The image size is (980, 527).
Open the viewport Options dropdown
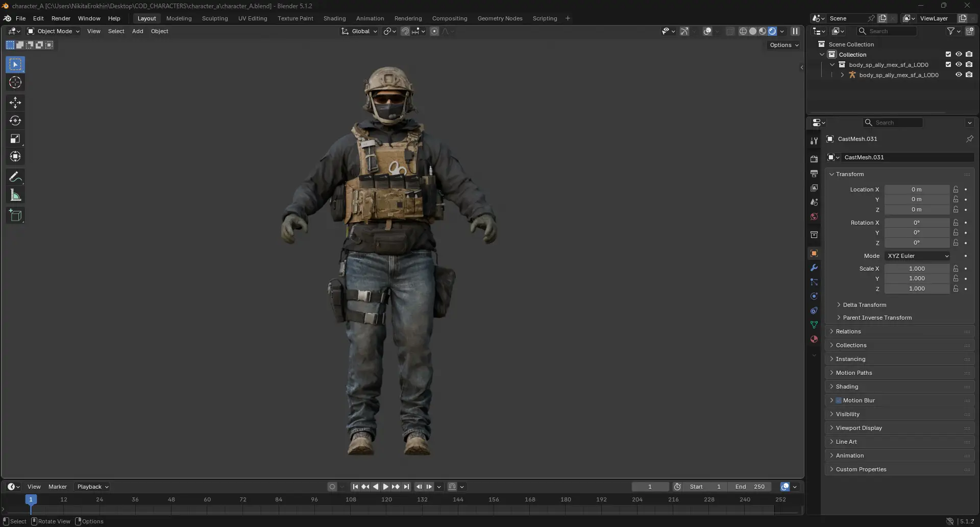point(784,45)
